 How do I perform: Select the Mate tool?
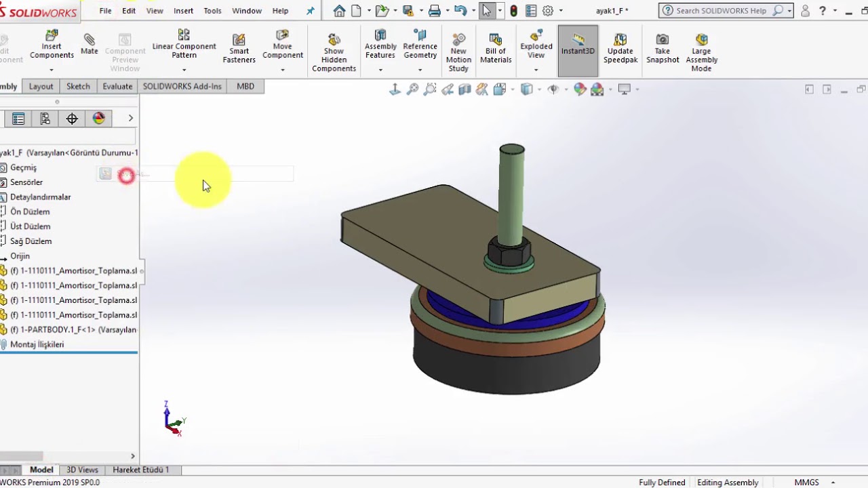click(90, 45)
